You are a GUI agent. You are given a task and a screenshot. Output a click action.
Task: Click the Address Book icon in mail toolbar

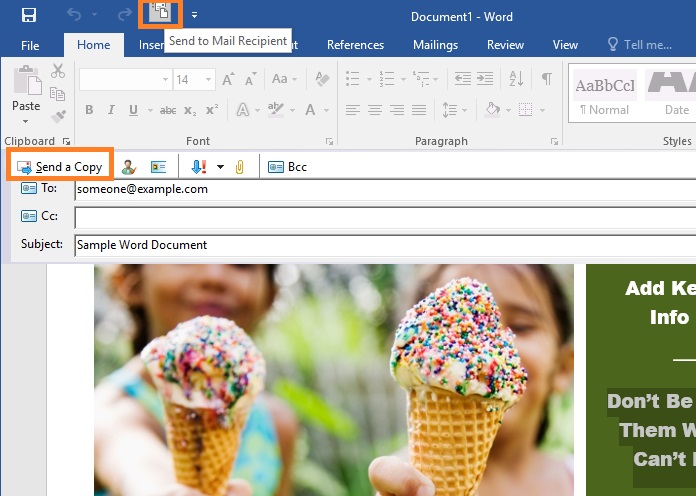click(x=158, y=167)
